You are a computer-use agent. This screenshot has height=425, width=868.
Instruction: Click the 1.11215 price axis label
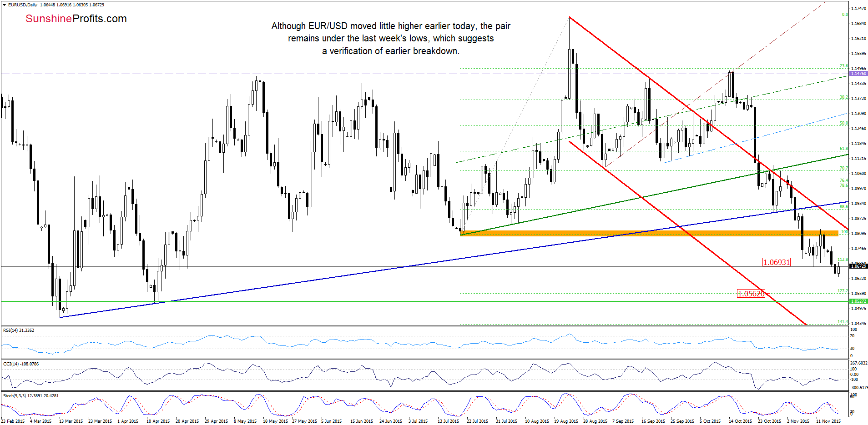858,159
